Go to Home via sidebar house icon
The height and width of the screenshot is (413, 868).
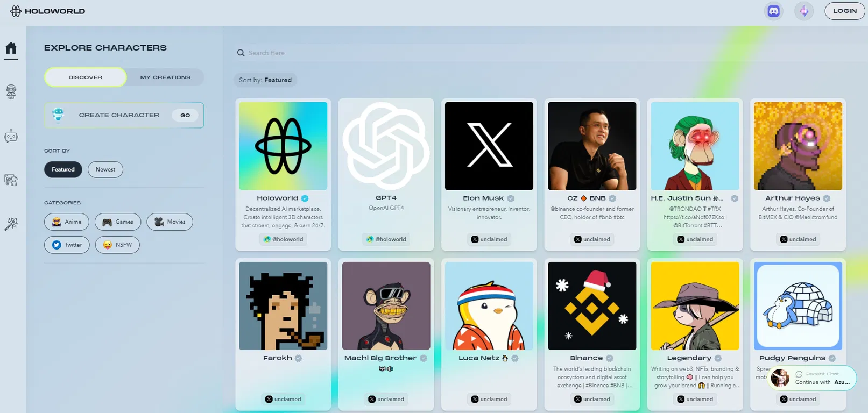click(x=11, y=48)
